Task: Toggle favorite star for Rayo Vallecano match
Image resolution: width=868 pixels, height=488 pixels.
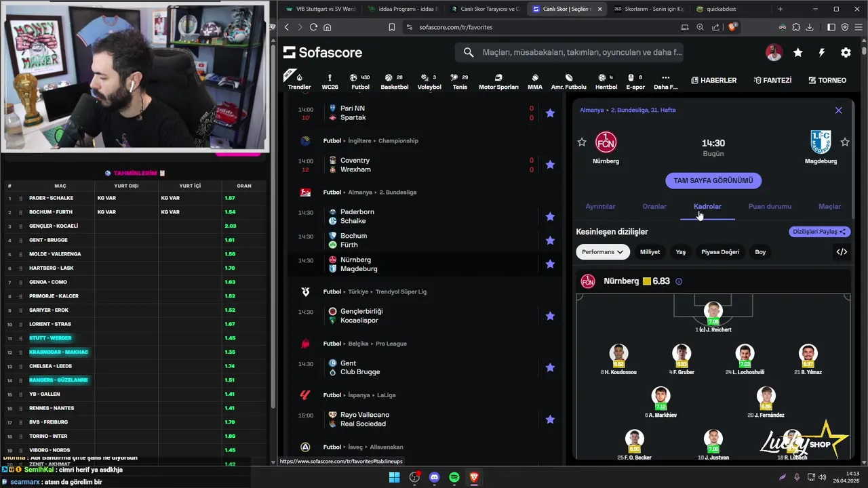Action: (x=550, y=420)
